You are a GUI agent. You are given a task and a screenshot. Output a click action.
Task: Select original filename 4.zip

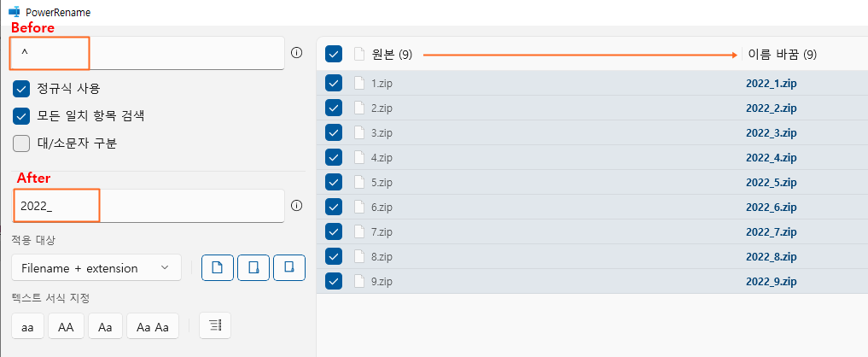[382, 157]
